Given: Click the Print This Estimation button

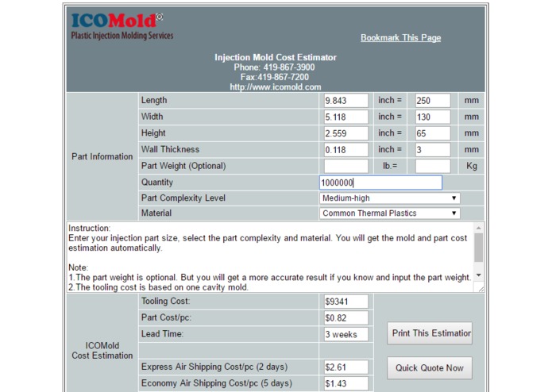Looking at the screenshot, I should point(430,333).
